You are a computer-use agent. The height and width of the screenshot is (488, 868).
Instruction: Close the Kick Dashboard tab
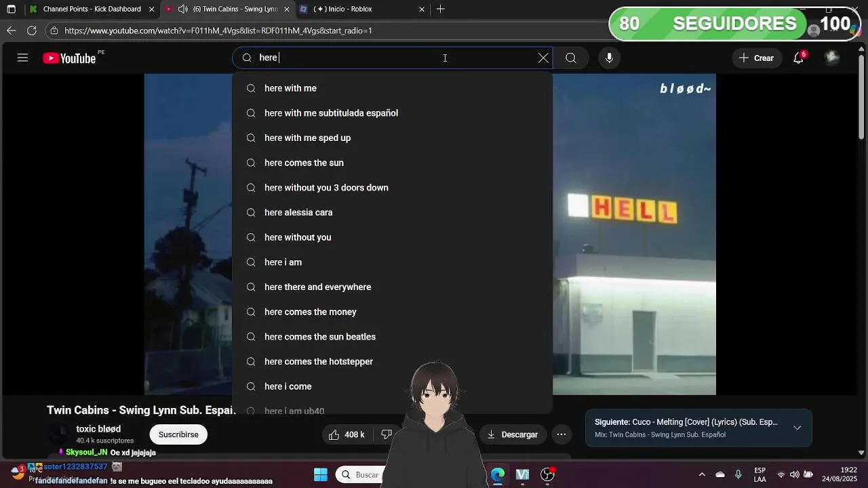pyautogui.click(x=152, y=9)
